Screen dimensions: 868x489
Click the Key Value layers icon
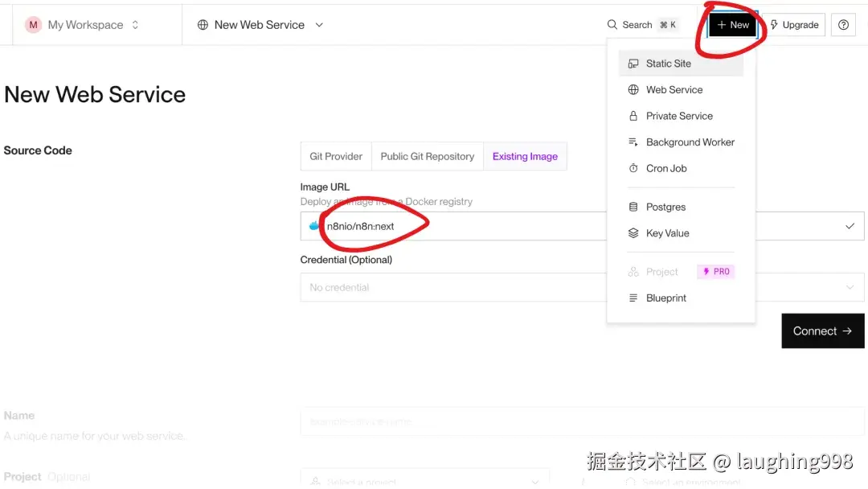[x=633, y=233]
